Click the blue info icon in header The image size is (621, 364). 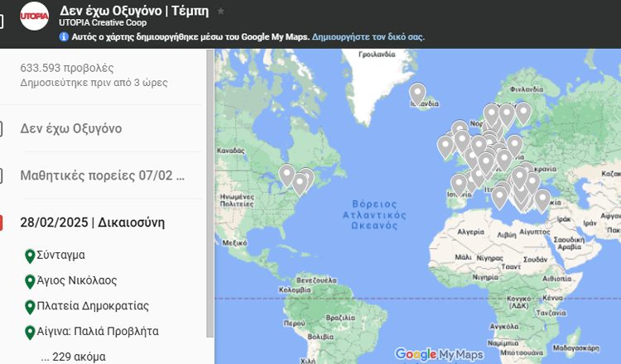point(64,37)
